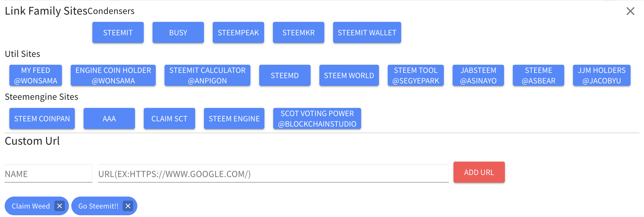Open the Steem Coinpan site
The image size is (644, 217).
[42, 119]
